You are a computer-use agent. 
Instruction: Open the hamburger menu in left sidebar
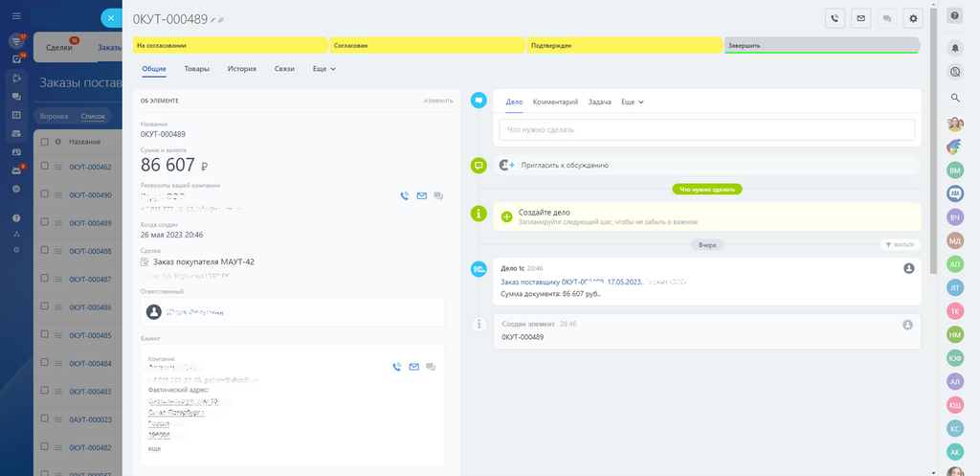click(16, 15)
